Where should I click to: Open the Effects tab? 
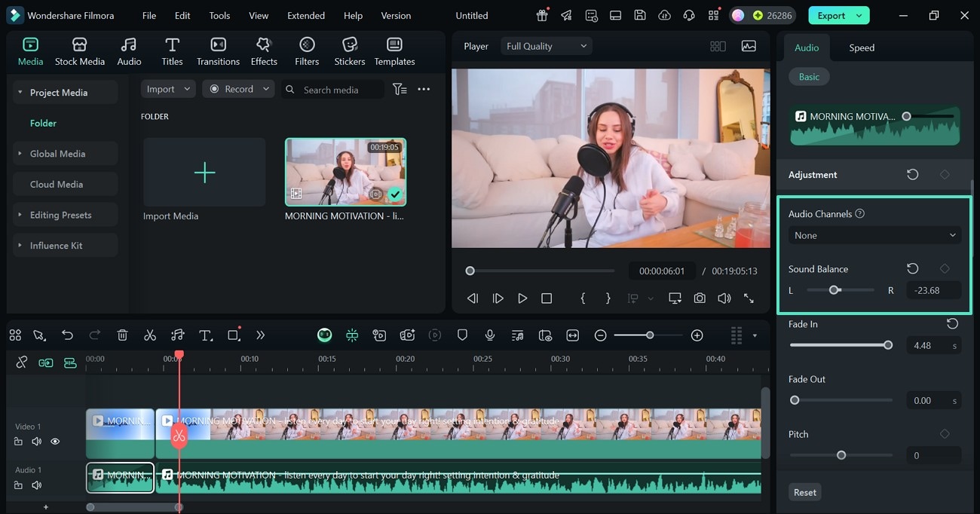tap(264, 51)
